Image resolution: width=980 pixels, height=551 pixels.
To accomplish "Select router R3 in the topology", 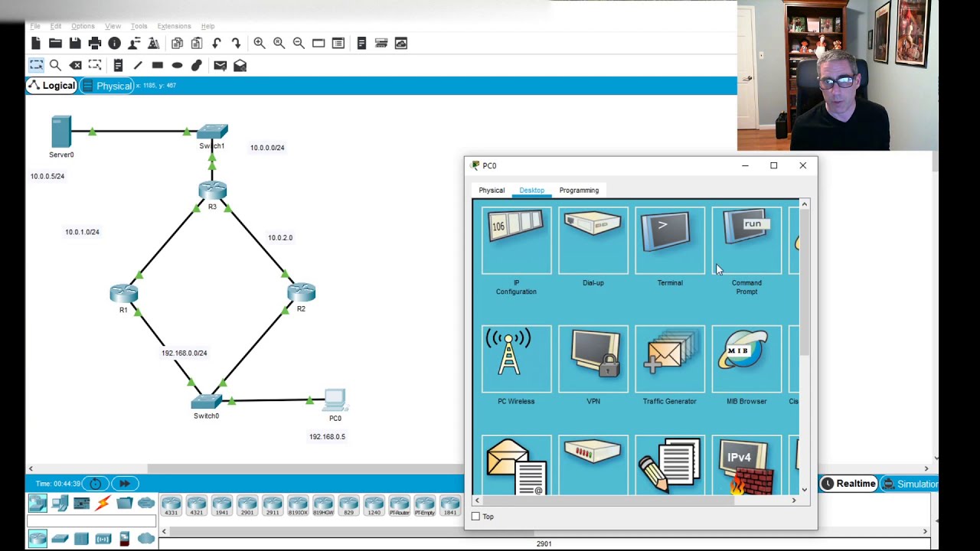I will [x=212, y=191].
